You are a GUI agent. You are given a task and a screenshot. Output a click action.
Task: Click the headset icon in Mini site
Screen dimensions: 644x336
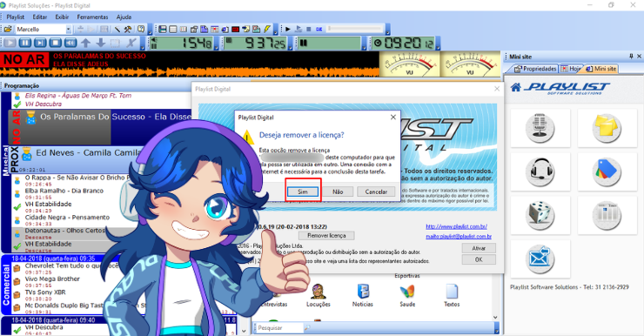pos(540,171)
